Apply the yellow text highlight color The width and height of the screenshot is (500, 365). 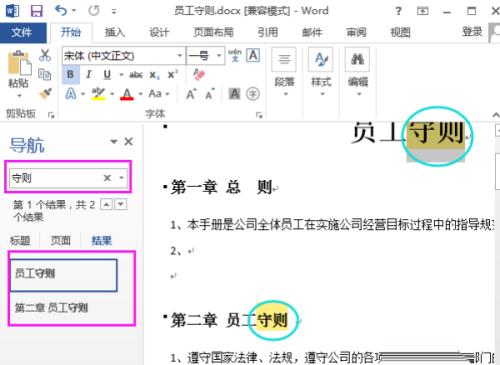tap(98, 94)
